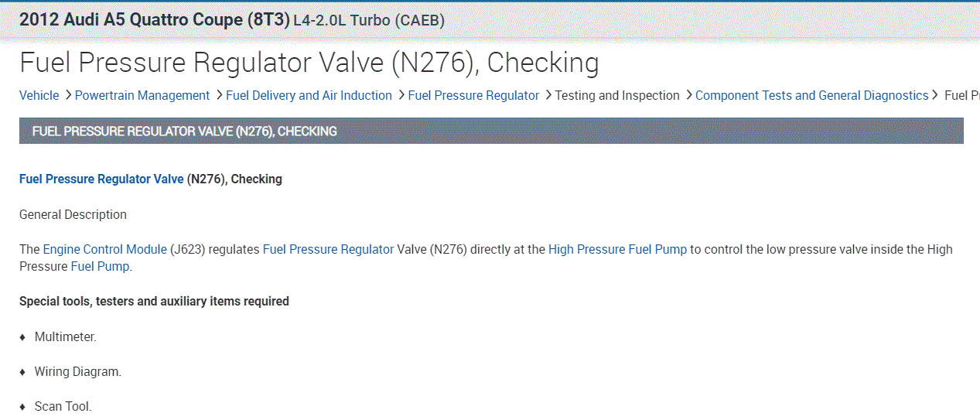The image size is (980, 420).
Task: Click the truncated last breadcrumb at right edge
Action: (x=961, y=96)
